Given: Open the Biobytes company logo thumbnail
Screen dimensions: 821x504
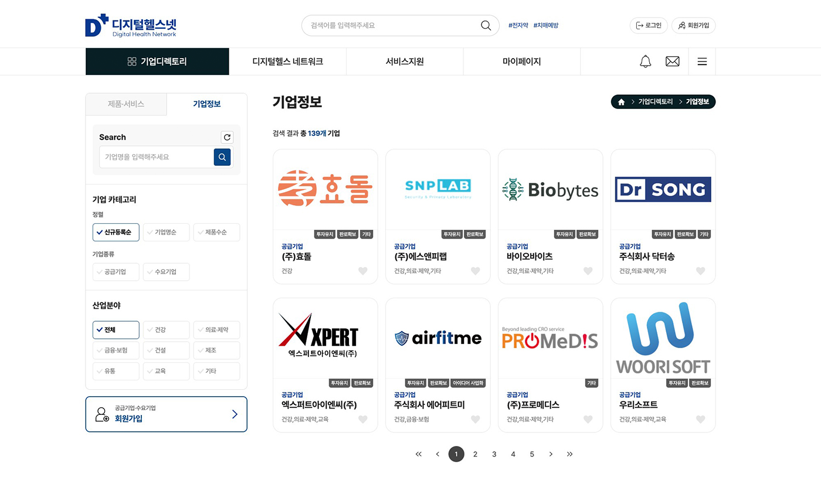Looking at the screenshot, I should [550, 189].
